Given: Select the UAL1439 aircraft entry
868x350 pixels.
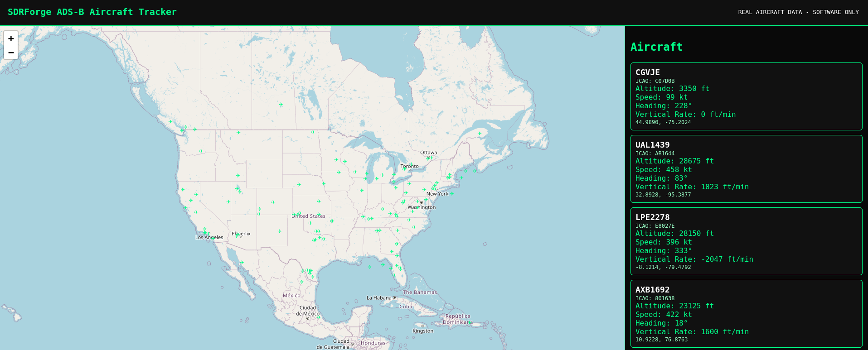Looking at the screenshot, I should coord(746,169).
